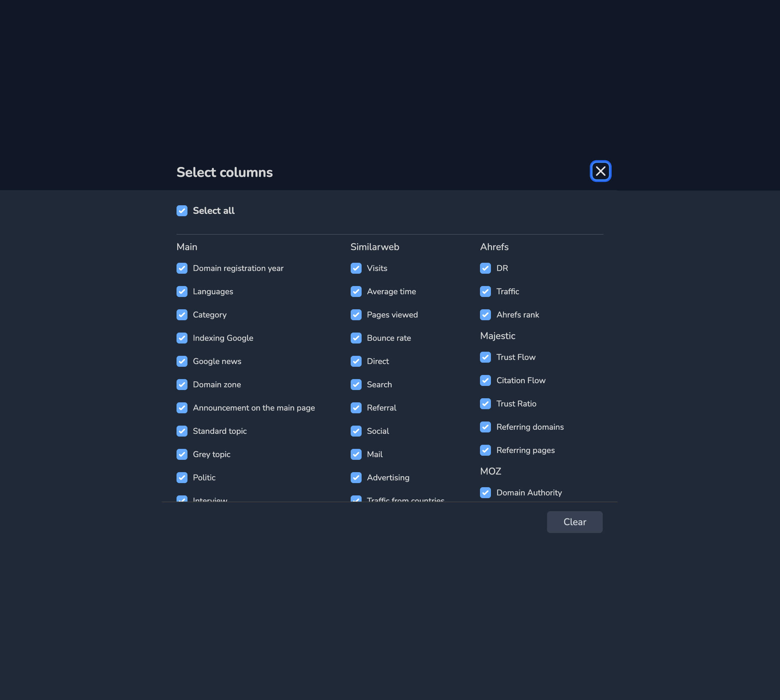Toggle the Pages viewed checkbox
This screenshot has width=780, height=700.
pyautogui.click(x=356, y=315)
